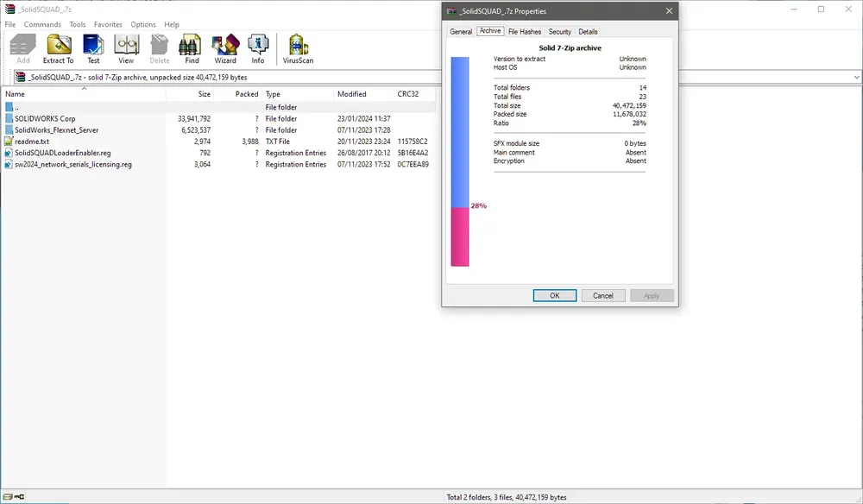This screenshot has height=504, width=863.
Task: Click the Add toolbar icon
Action: tap(23, 49)
